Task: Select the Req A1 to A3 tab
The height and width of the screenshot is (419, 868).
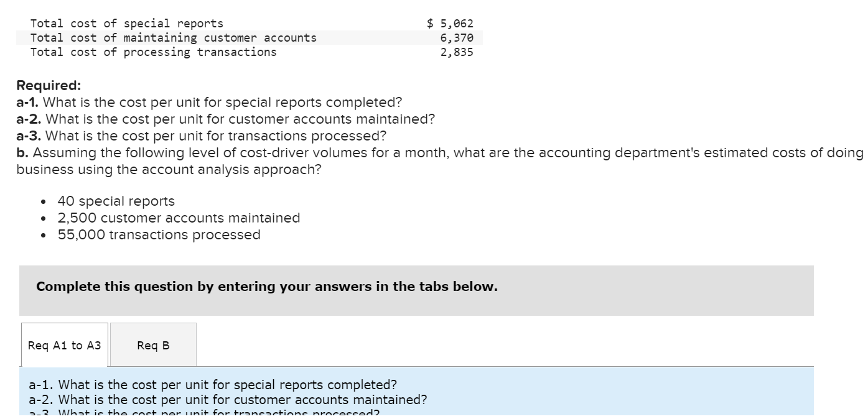Action: 63,345
